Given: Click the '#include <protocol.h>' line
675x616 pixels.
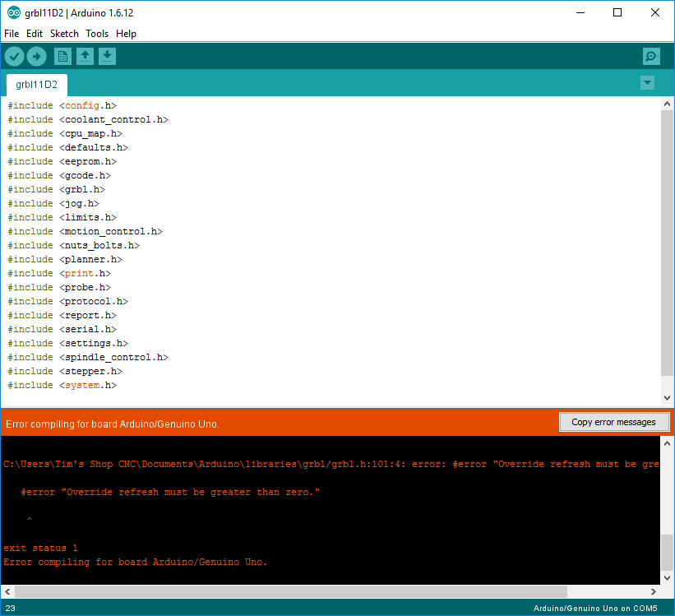Looking at the screenshot, I should [x=68, y=302].
